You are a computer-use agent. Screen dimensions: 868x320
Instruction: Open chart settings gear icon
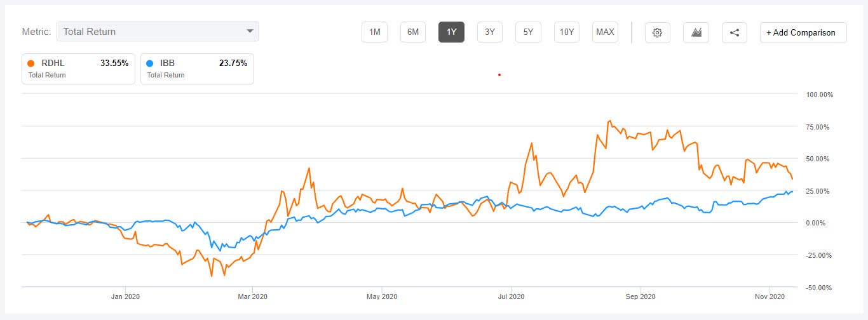tap(658, 32)
